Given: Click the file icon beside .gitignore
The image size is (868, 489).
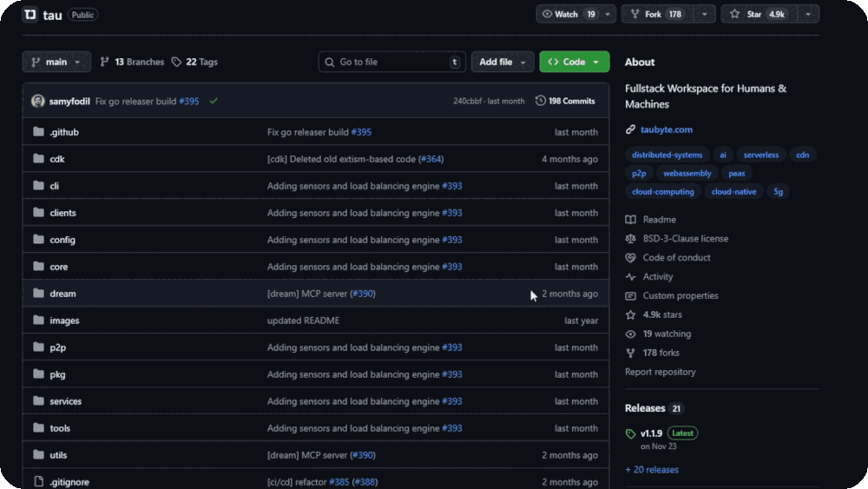Looking at the screenshot, I should tap(38, 481).
